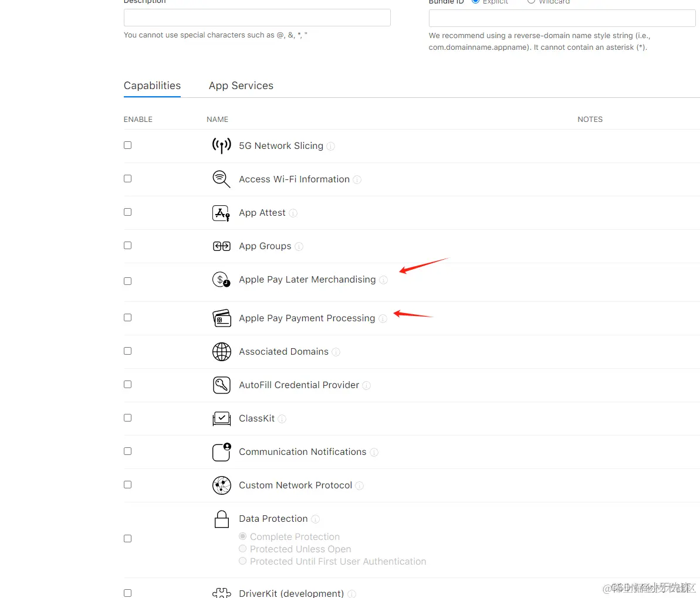Switch to the Capabilities tab
This screenshot has width=700, height=598.
(152, 86)
